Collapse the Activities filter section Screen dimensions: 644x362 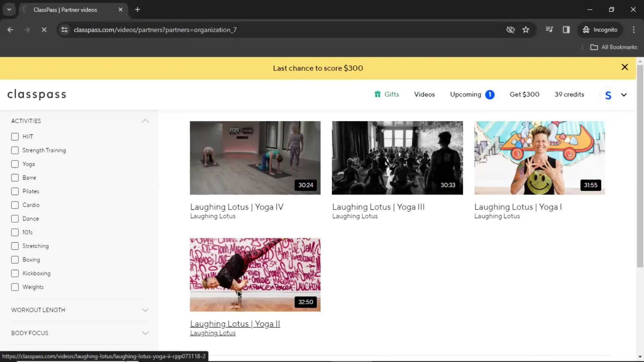(x=145, y=121)
